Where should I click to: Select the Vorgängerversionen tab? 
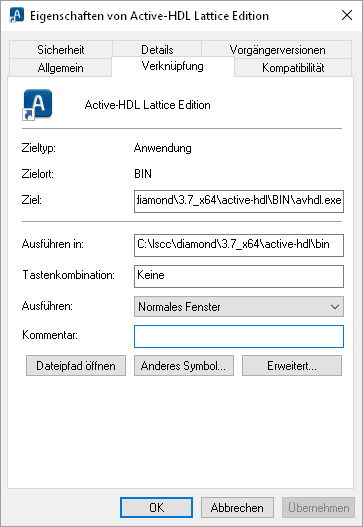tap(277, 50)
